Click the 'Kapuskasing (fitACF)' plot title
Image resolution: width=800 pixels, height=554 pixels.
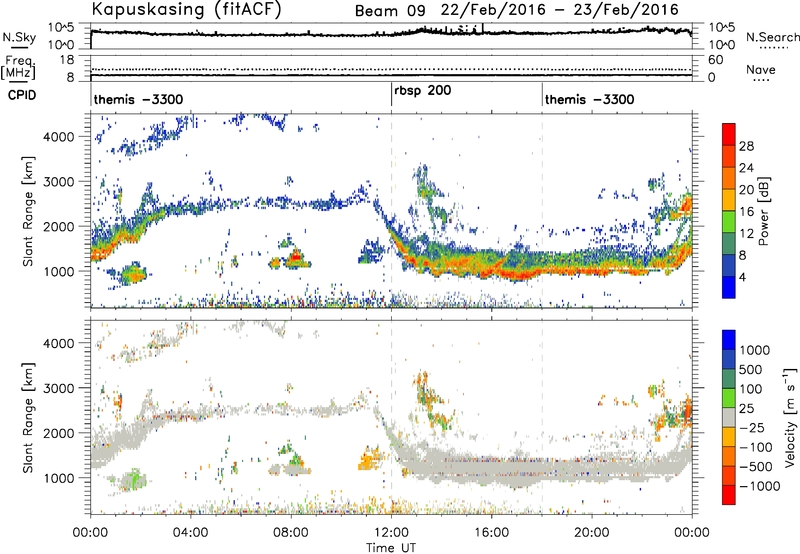[186, 9]
